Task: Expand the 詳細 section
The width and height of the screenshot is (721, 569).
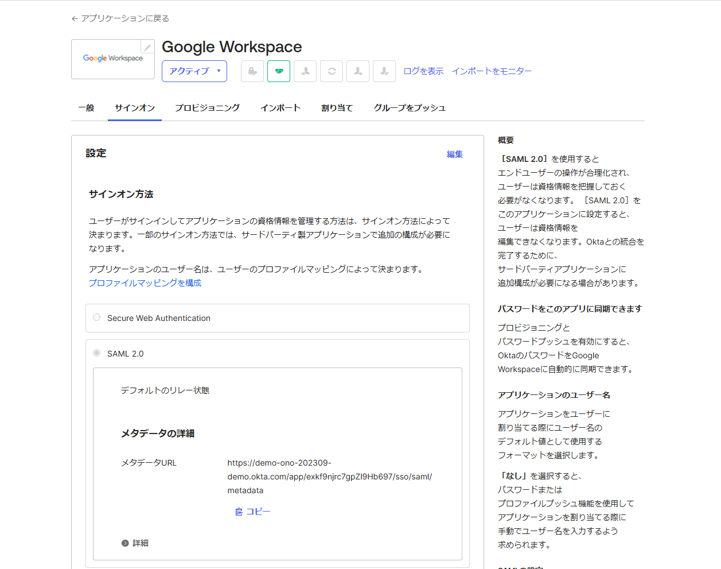Action: (x=135, y=543)
